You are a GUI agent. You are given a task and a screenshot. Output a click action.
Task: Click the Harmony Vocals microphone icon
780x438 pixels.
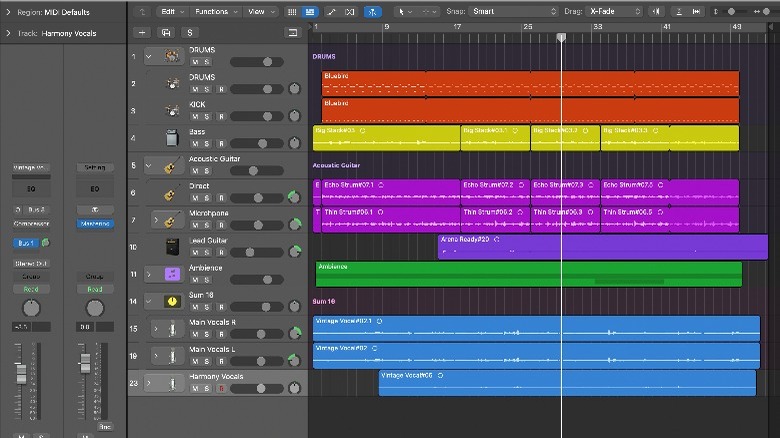172,383
